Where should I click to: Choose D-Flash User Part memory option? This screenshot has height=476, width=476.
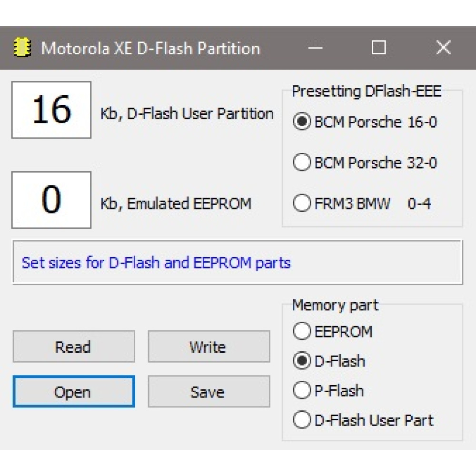click(x=363, y=420)
